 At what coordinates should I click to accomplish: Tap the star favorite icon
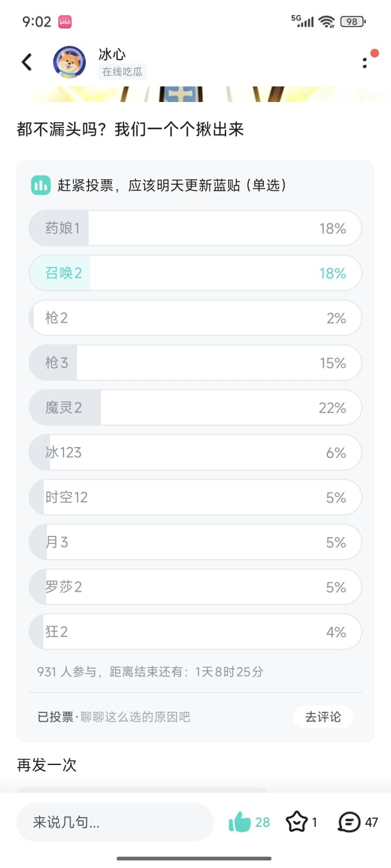297,822
